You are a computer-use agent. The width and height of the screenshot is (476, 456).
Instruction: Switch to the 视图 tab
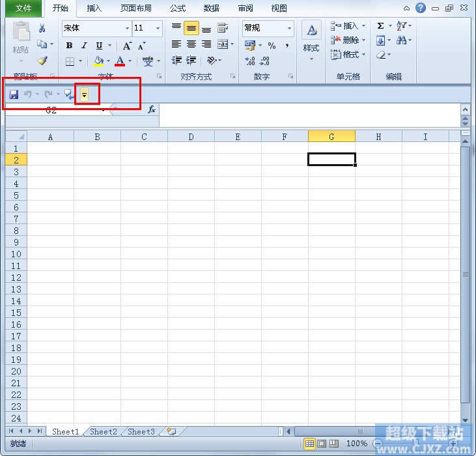tap(279, 8)
